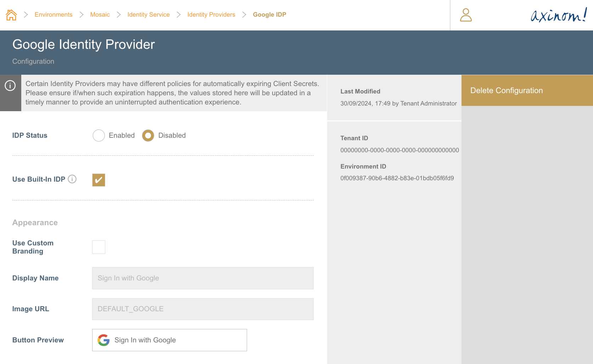Open the tooltip icon next to Use Built-In IDP

pyautogui.click(x=72, y=179)
